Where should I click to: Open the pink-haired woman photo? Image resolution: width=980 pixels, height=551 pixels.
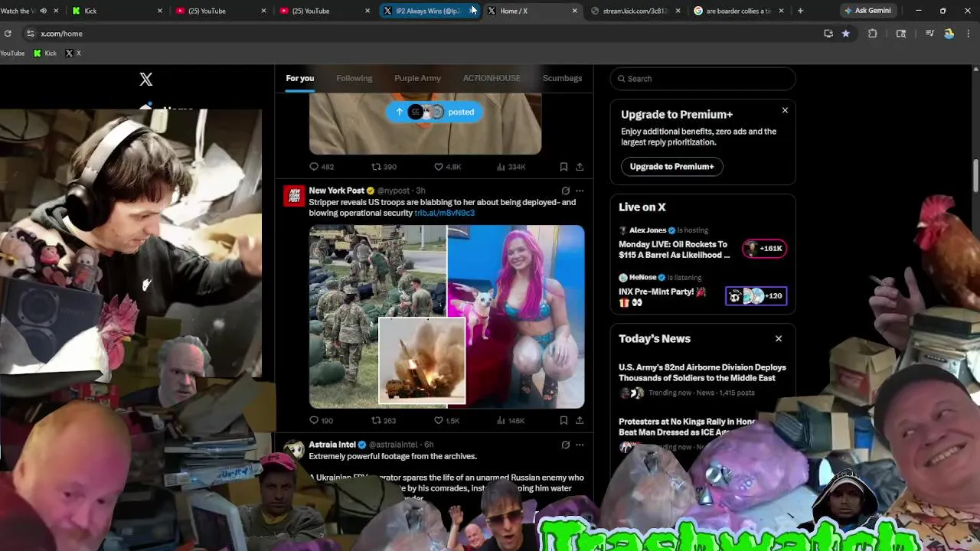(x=516, y=316)
